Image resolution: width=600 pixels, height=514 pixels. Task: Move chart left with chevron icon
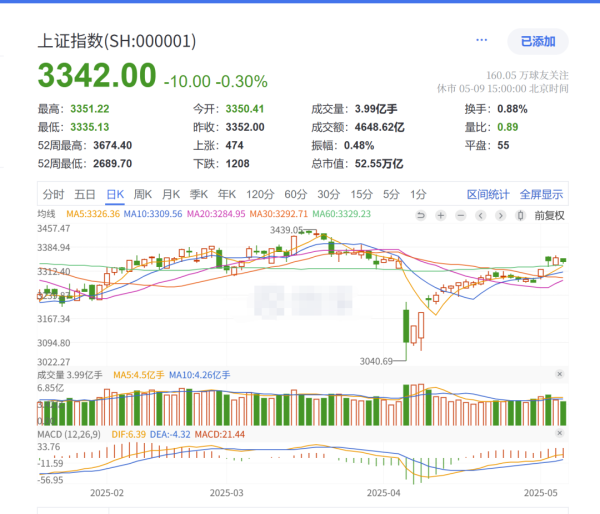[x=481, y=215]
